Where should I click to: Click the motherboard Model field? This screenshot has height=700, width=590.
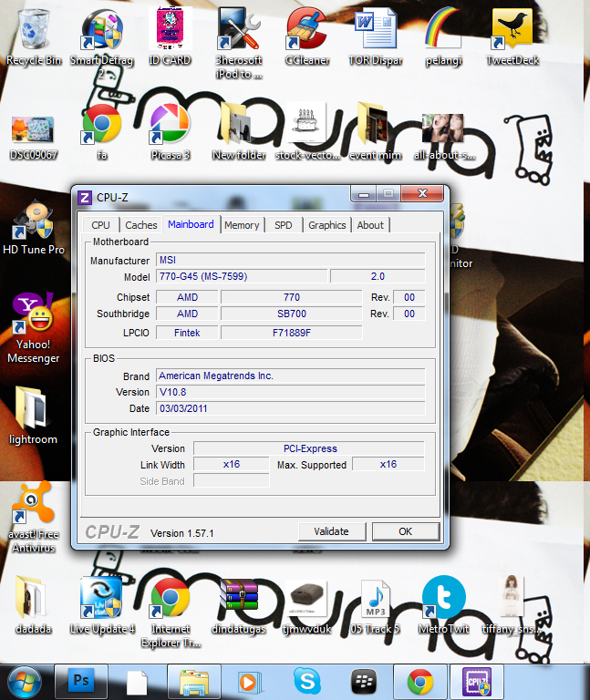[x=241, y=277]
